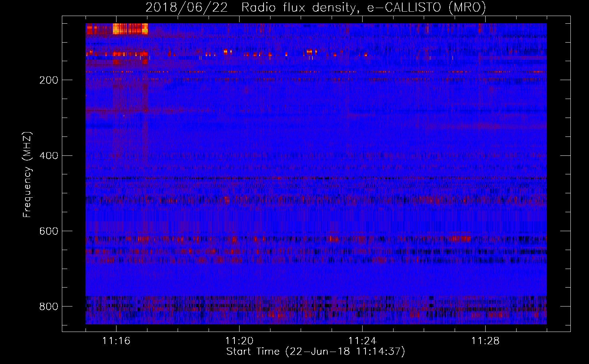The image size is (589, 364).
Task: Click the 11:28 time tick label
Action: (486, 341)
